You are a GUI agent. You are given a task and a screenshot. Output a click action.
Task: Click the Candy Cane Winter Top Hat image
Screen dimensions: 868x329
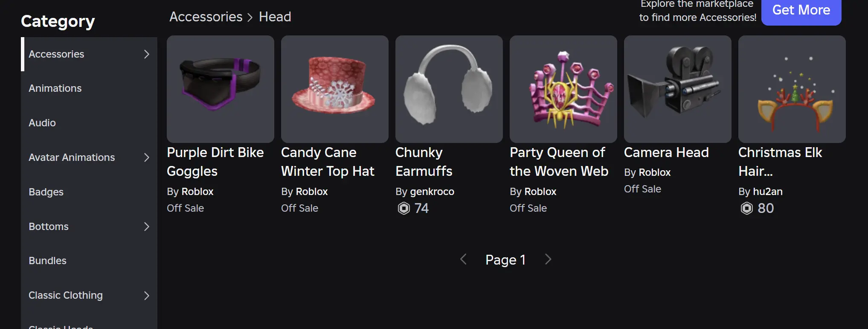pyautogui.click(x=334, y=89)
